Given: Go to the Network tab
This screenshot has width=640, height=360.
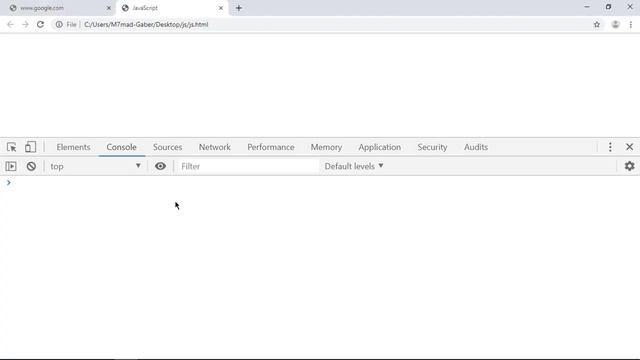Looking at the screenshot, I should click(215, 147).
